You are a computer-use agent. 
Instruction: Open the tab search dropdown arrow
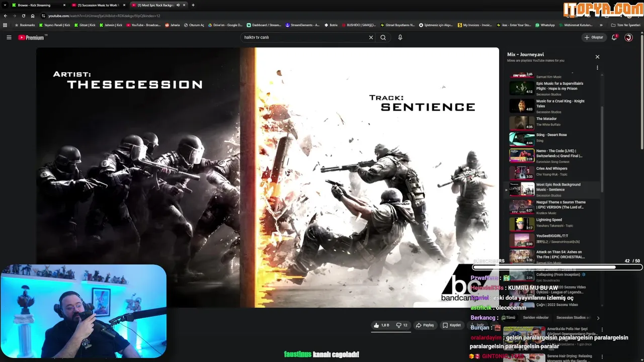(x=5, y=5)
